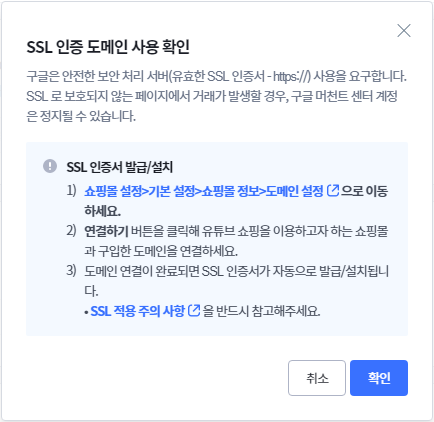Viewport: 434px width, 422px height.
Task: Click the Google SSL requirement description paragraph
Action: pos(216,96)
